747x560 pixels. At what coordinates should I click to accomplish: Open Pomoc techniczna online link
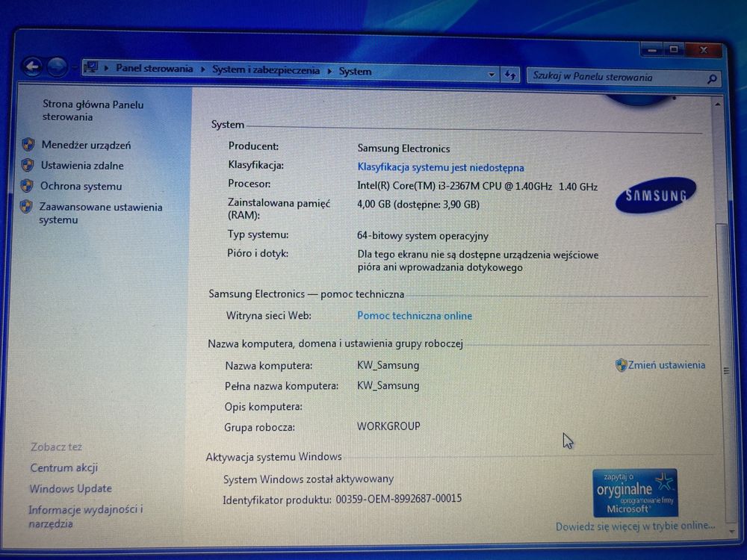[415, 316]
